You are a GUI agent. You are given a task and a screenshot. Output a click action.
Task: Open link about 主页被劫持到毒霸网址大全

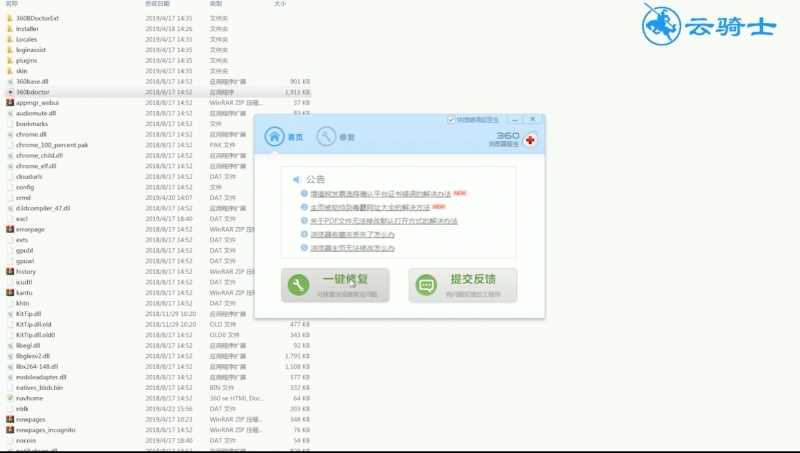click(370, 207)
